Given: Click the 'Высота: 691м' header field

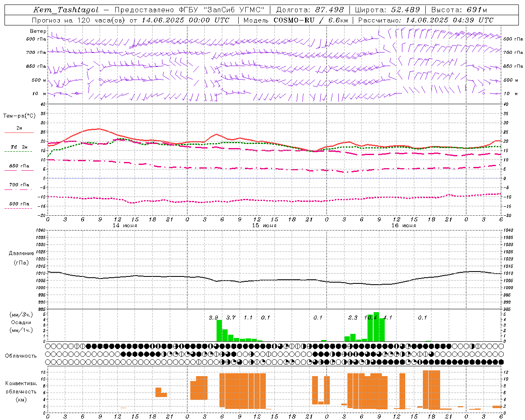Looking at the screenshot, I should [x=459, y=10].
